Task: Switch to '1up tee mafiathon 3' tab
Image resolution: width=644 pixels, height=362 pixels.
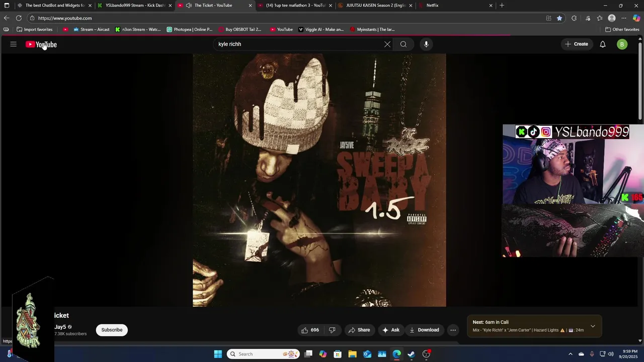Action: [295, 6]
